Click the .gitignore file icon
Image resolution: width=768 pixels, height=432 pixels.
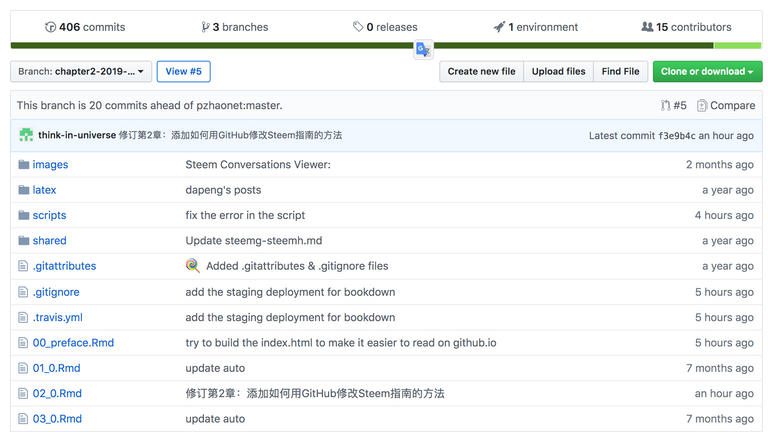(23, 292)
